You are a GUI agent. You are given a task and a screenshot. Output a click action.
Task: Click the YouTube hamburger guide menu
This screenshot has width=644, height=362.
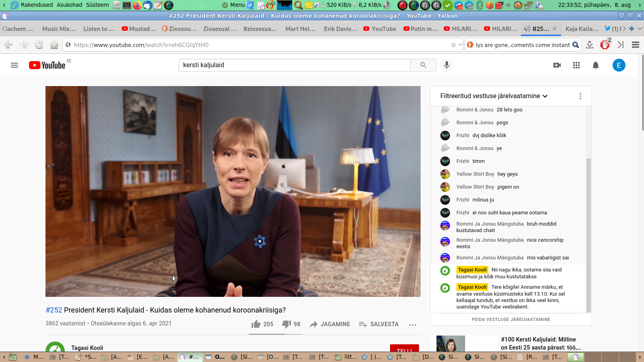coord(14,65)
